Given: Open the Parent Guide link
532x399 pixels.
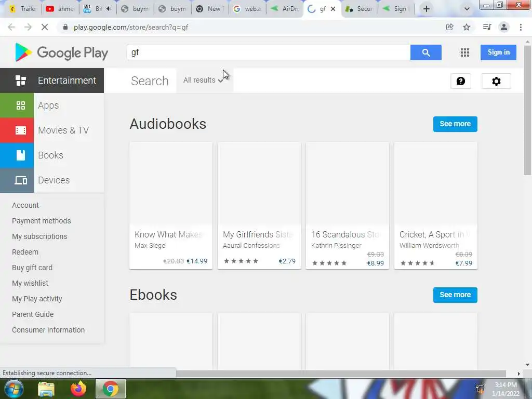Looking at the screenshot, I should [x=33, y=314].
